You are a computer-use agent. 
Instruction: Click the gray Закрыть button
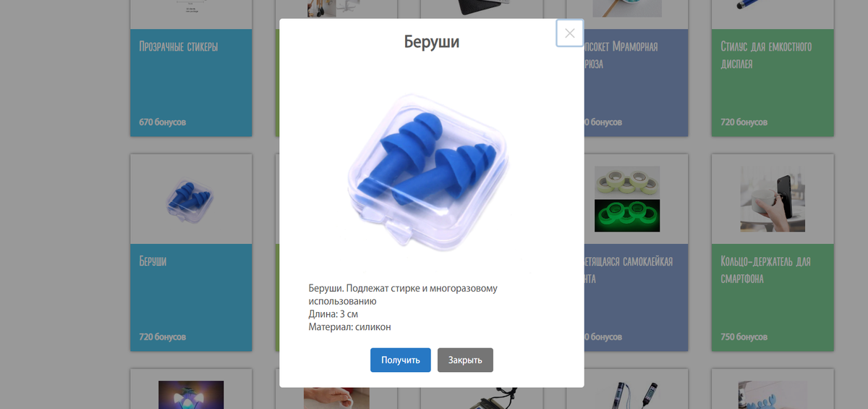(465, 360)
